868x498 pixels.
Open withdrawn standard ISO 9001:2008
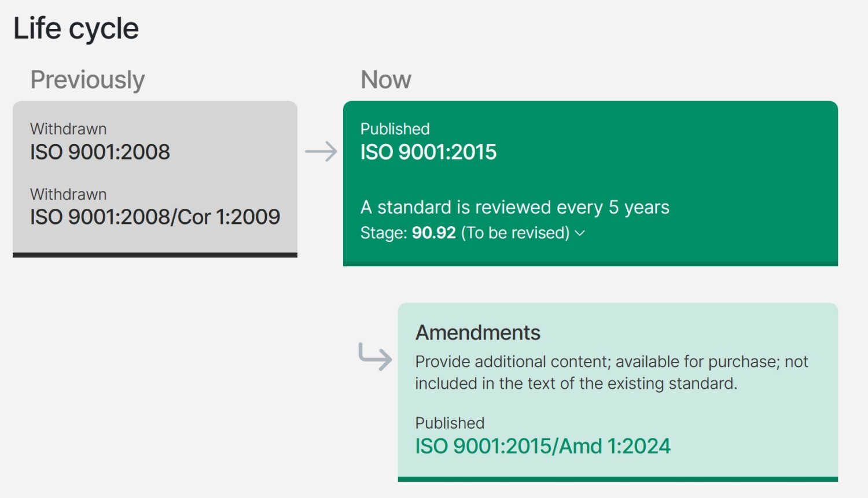point(100,152)
